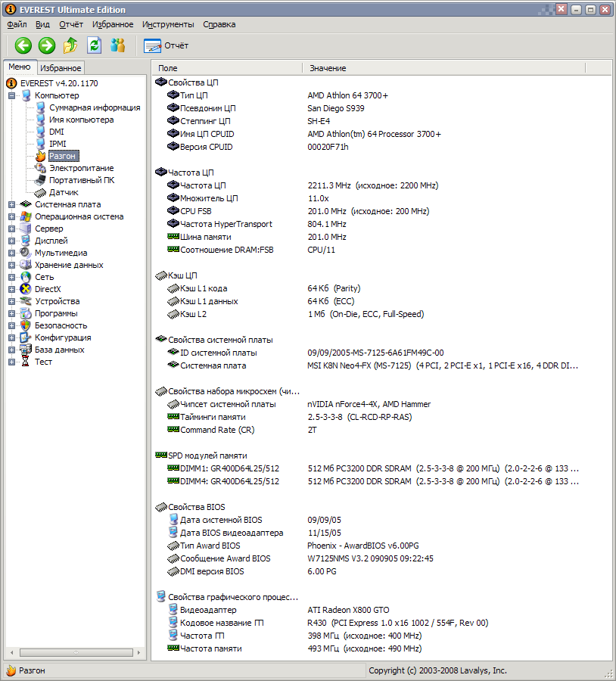
Task: Expand the DirectX tree node
Action: pyautogui.click(x=11, y=289)
